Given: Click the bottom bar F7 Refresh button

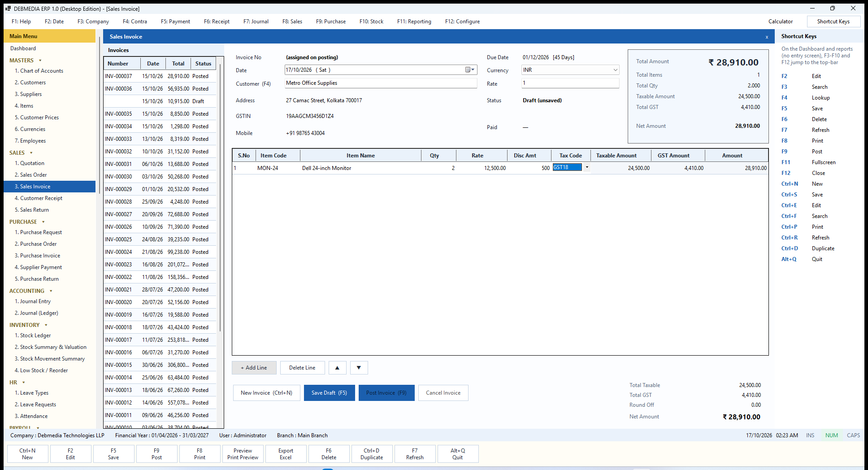Looking at the screenshot, I should (415, 454).
